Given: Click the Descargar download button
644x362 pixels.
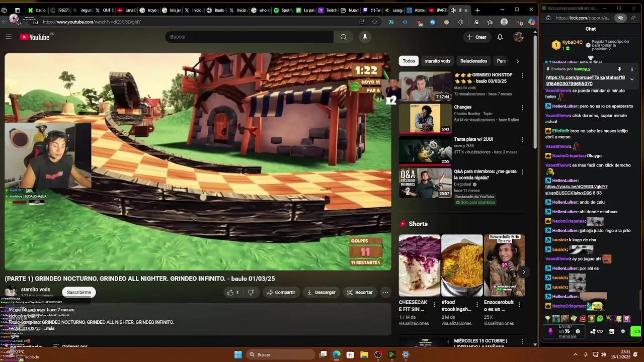Looking at the screenshot, I should [321, 292].
